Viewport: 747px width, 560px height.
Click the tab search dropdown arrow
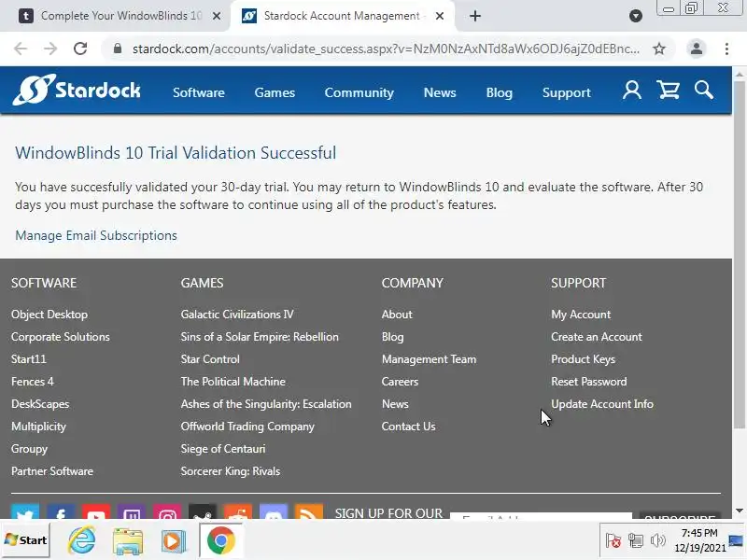click(636, 16)
